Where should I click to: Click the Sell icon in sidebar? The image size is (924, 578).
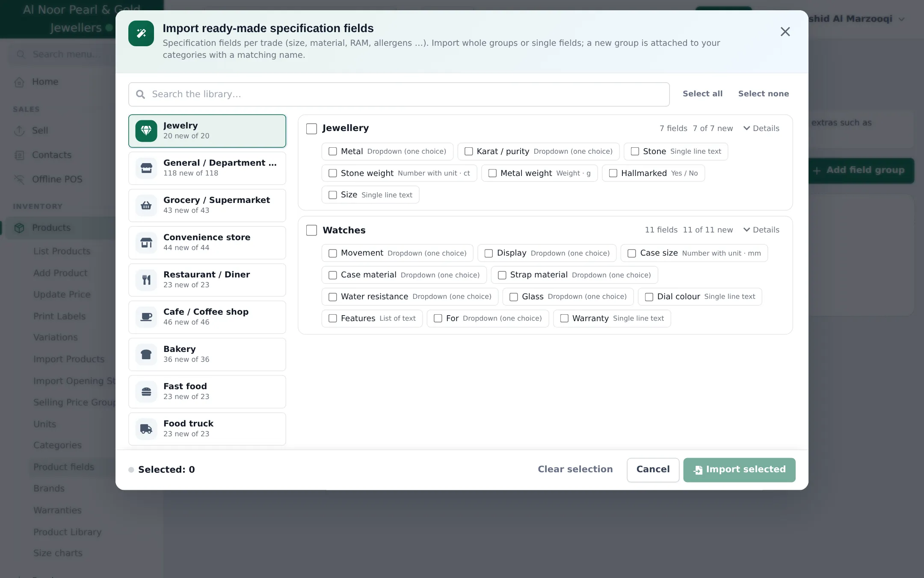coord(19,131)
